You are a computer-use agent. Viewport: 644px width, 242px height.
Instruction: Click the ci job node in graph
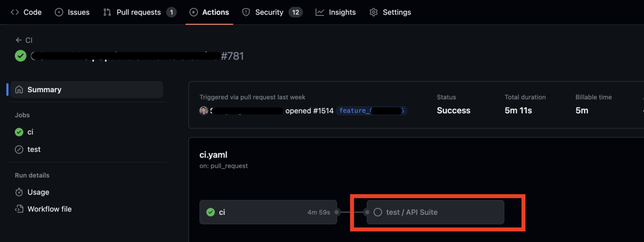tap(268, 212)
